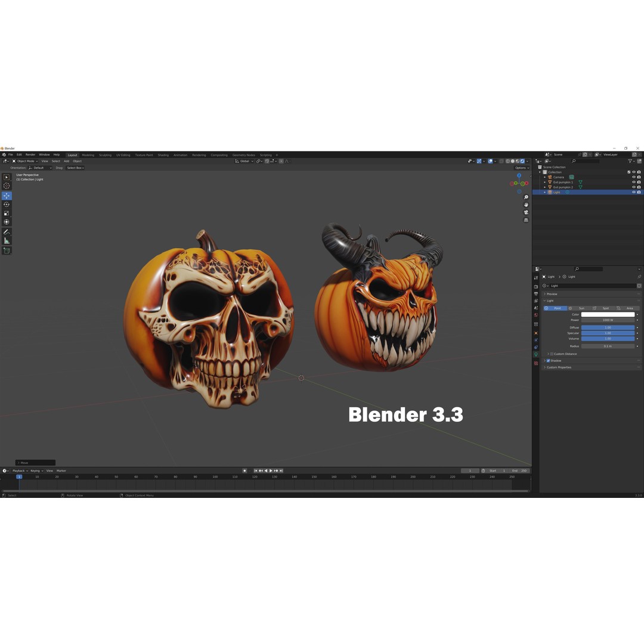
Task: Toggle the Light object's eye visibility
Action: pyautogui.click(x=633, y=192)
